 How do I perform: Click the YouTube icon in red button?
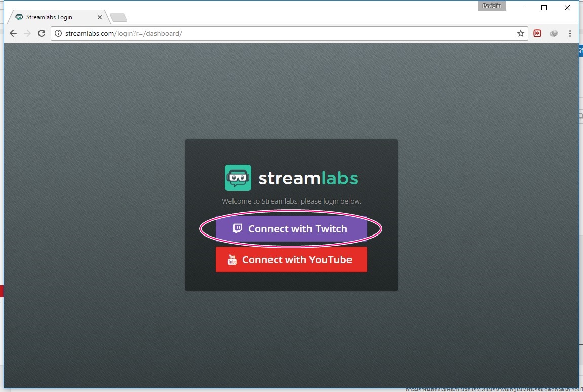click(x=232, y=260)
